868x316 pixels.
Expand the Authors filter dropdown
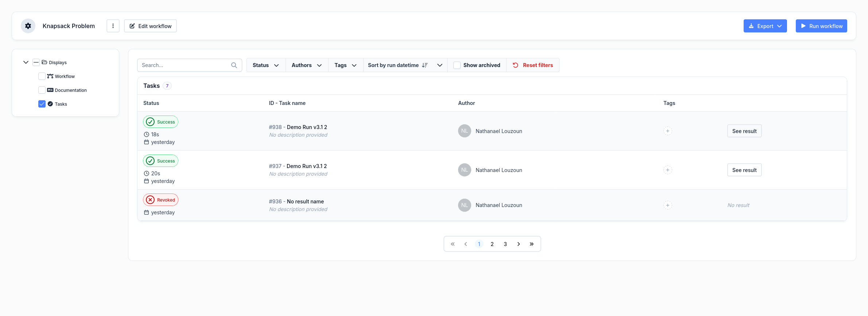[x=307, y=65]
